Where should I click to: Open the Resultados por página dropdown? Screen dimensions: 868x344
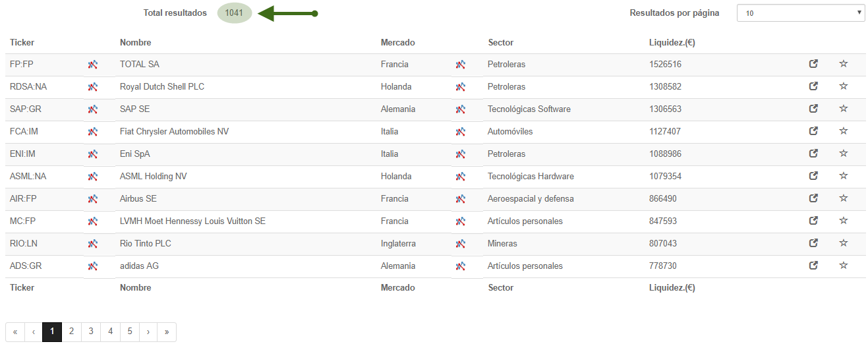pyautogui.click(x=801, y=13)
